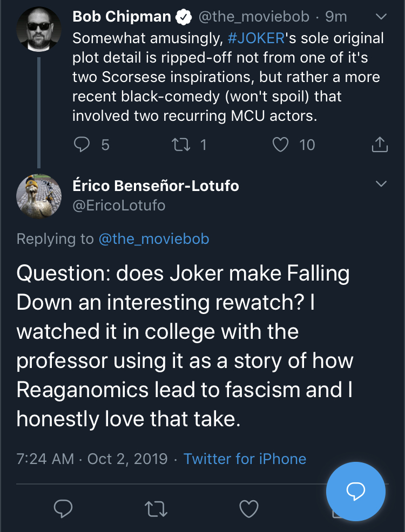Reply to Érico's tweet using bottom comment icon
The height and width of the screenshot is (532, 405).
tap(63, 509)
